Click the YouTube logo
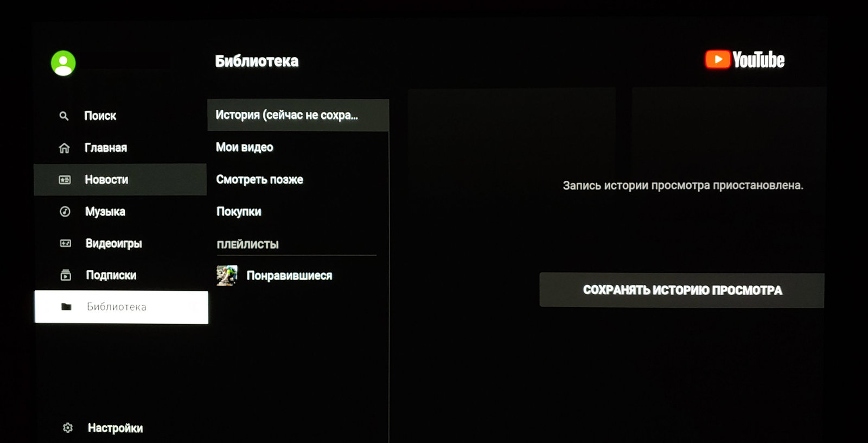 click(745, 60)
